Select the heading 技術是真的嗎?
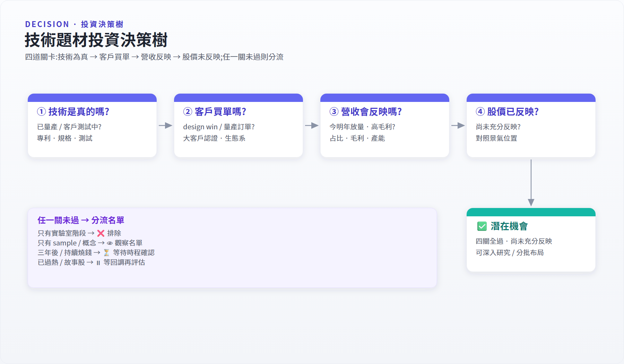The height and width of the screenshot is (364, 624). 79,112
